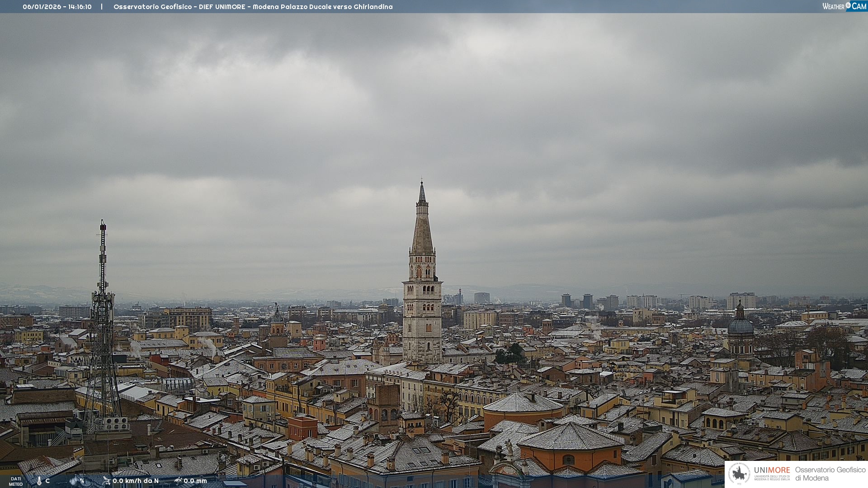Click the WeatherCam camera lens logo
Viewport: 868px width, 488px height.
pos(848,5)
